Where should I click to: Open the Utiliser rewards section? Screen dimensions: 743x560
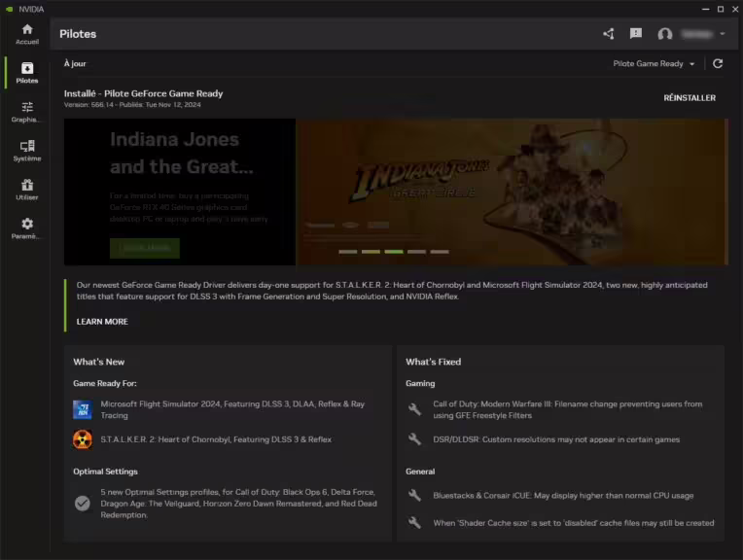[27, 190]
